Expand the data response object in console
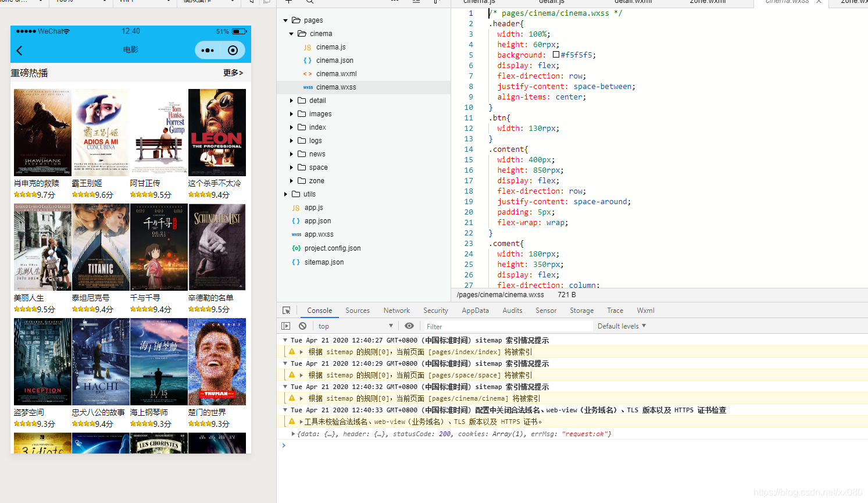Viewport: 868px width, 503px height. pos(293,434)
